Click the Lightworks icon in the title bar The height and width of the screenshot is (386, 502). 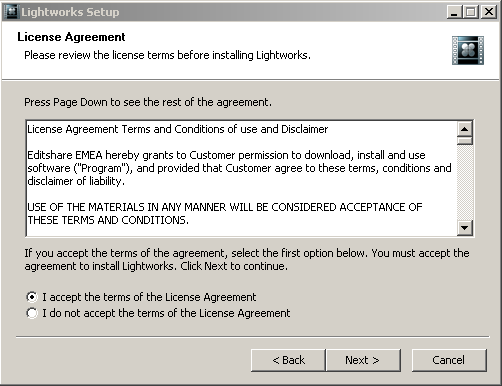click(x=11, y=12)
